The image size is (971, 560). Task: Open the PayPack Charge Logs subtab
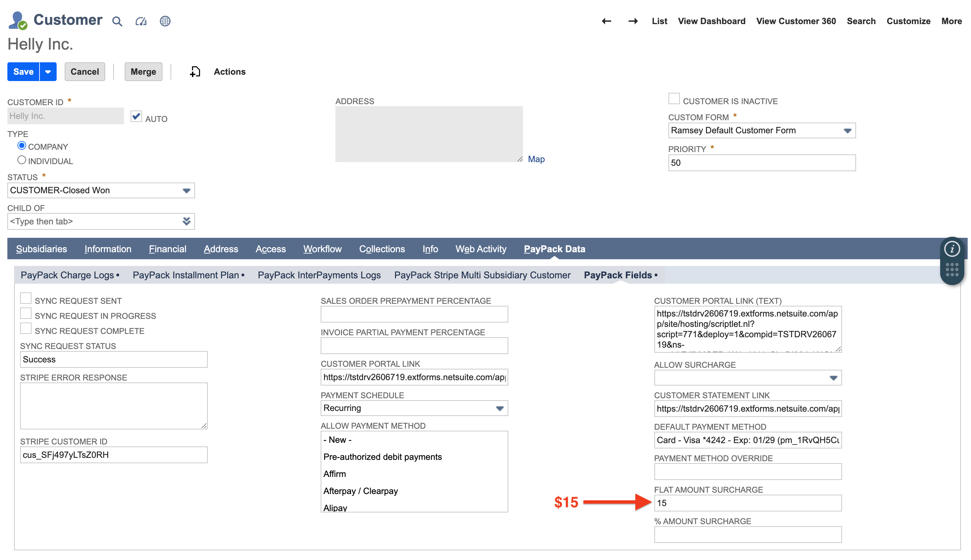pyautogui.click(x=67, y=275)
